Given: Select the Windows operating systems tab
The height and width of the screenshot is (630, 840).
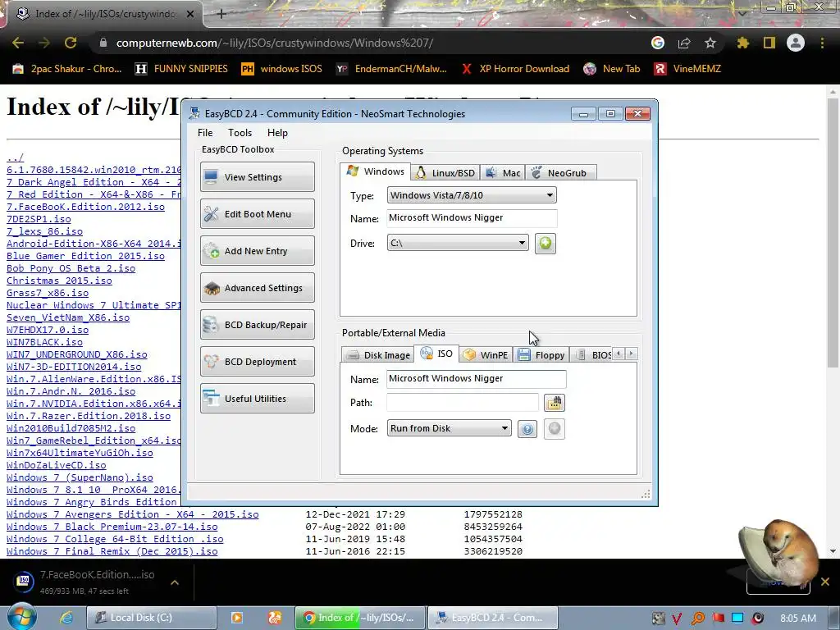Looking at the screenshot, I should [x=375, y=171].
